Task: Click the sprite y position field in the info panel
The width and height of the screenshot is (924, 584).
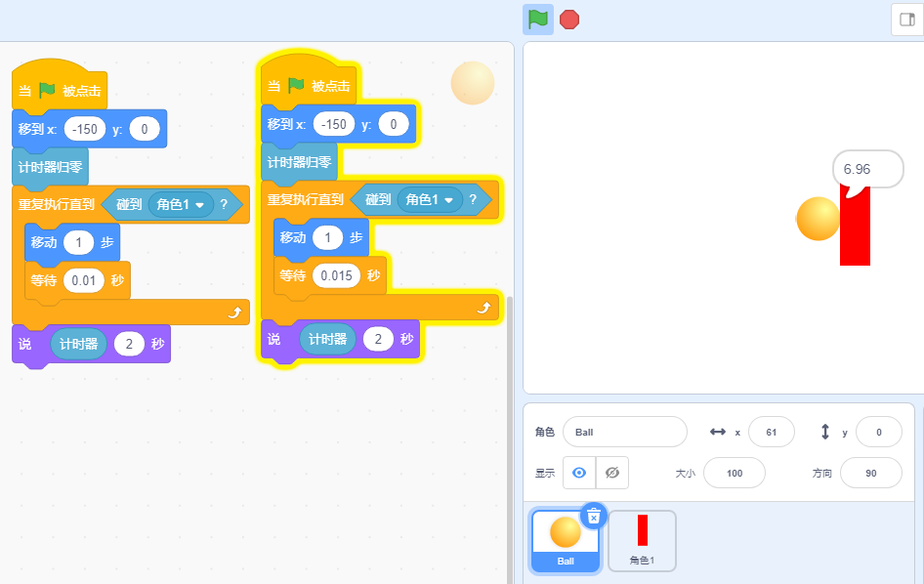Action: (879, 432)
